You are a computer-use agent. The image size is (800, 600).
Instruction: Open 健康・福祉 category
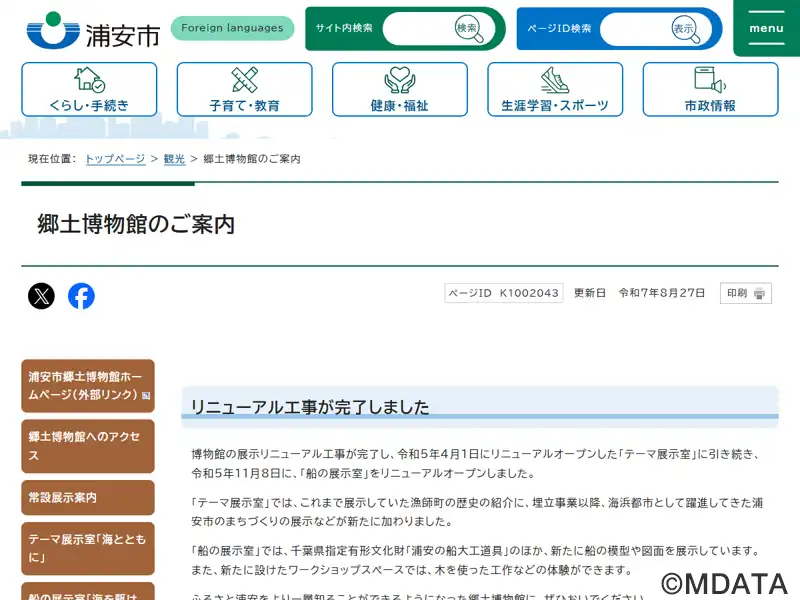(x=400, y=89)
